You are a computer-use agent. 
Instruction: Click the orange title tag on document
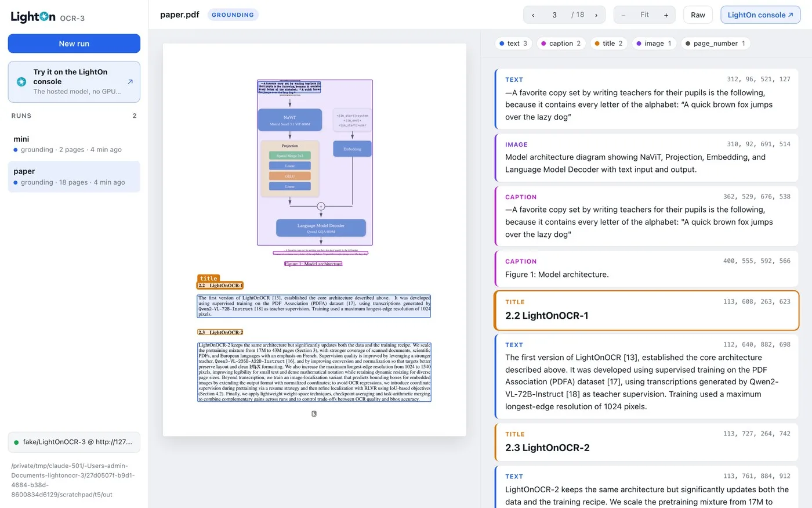tap(208, 279)
